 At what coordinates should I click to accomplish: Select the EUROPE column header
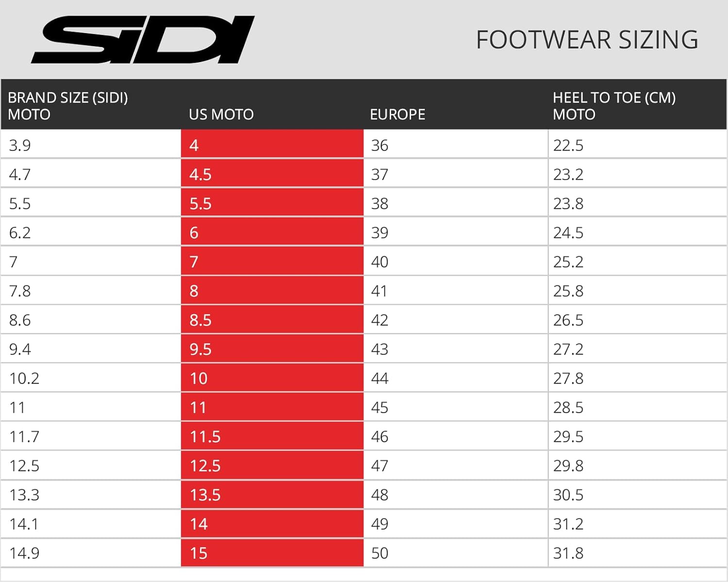[397, 115]
